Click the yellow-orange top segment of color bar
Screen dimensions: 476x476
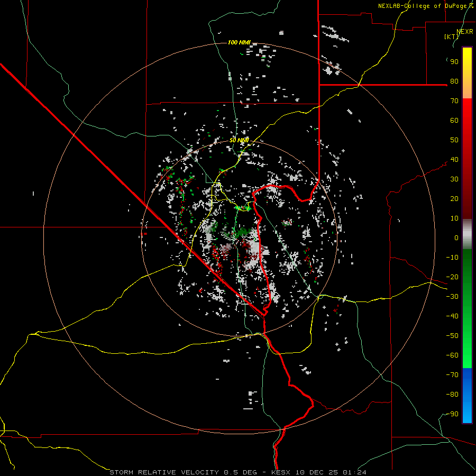click(x=467, y=73)
